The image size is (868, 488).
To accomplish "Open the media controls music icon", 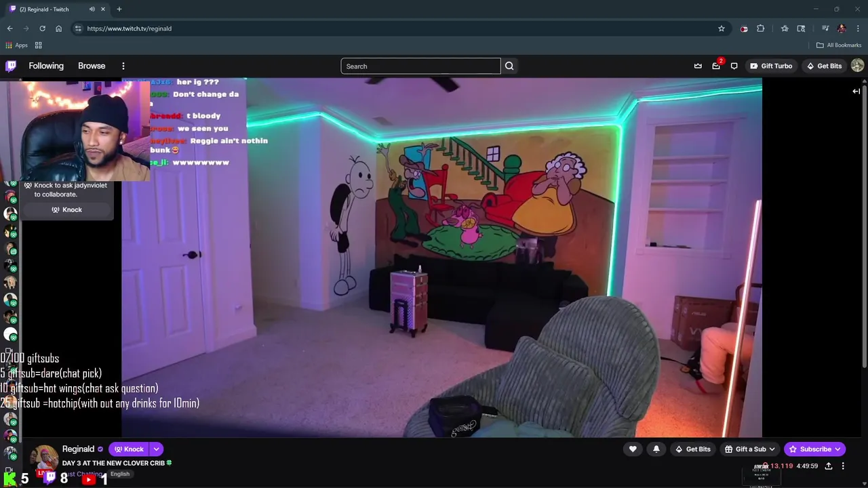I will [x=825, y=28].
